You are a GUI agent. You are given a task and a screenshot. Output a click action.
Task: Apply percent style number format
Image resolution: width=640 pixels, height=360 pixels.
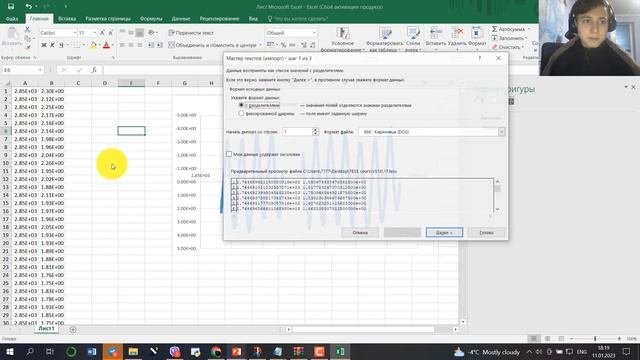pyautogui.click(x=283, y=45)
